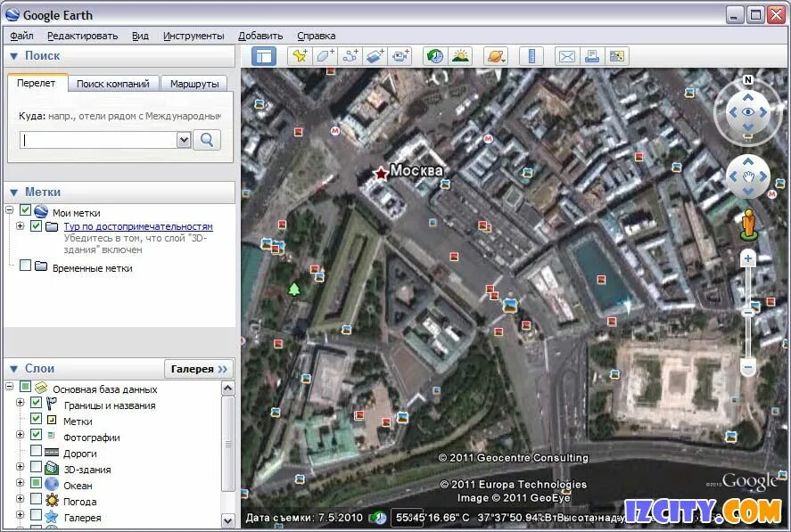Open the Вид menu

tap(140, 36)
